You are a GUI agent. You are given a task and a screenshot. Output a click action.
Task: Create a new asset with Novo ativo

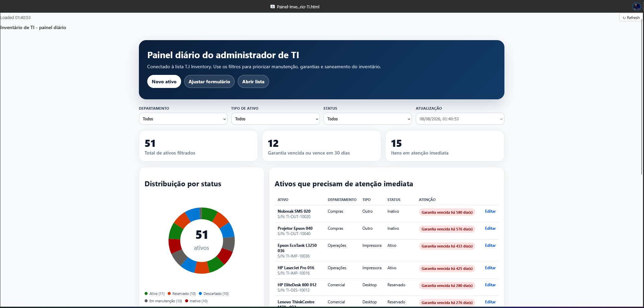164,82
